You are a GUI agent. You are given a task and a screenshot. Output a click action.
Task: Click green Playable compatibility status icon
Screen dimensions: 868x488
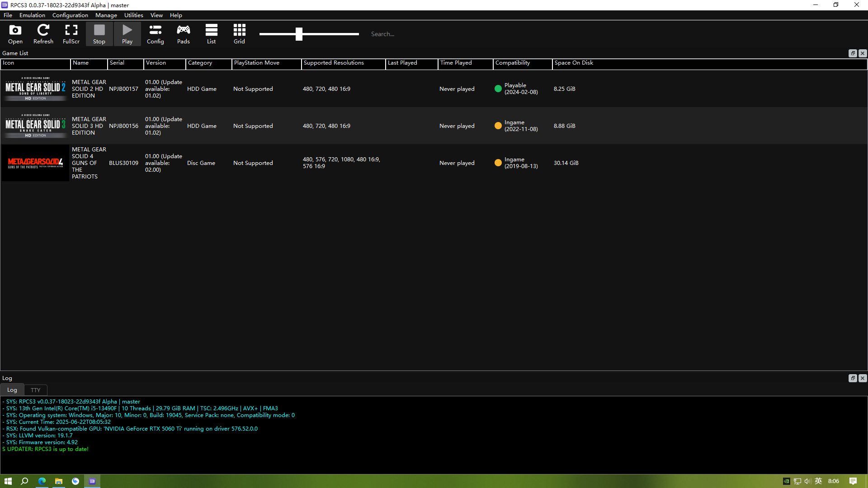(x=498, y=89)
